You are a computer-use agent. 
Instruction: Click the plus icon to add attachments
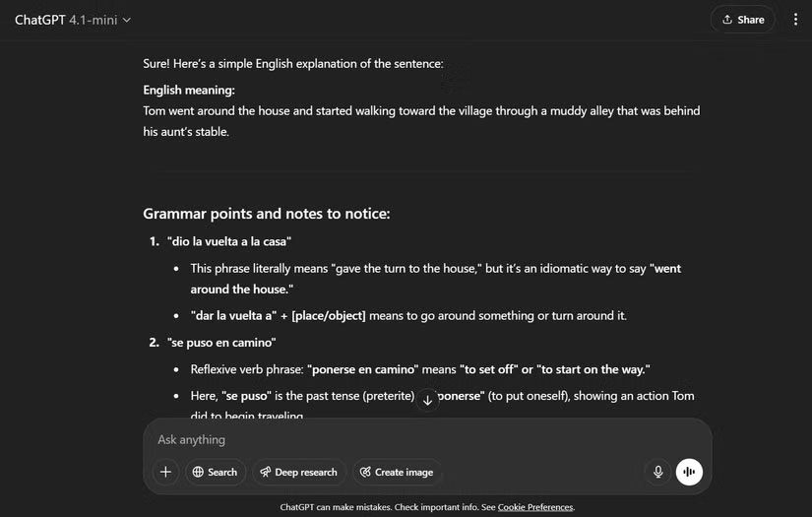click(165, 473)
